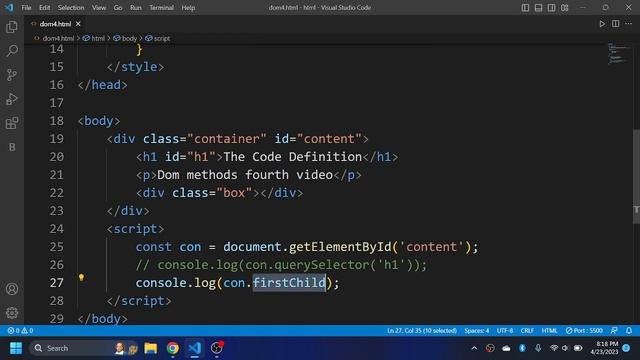The width and height of the screenshot is (640, 360).
Task: Change indentation via Spaces: 4
Action: [476, 331]
